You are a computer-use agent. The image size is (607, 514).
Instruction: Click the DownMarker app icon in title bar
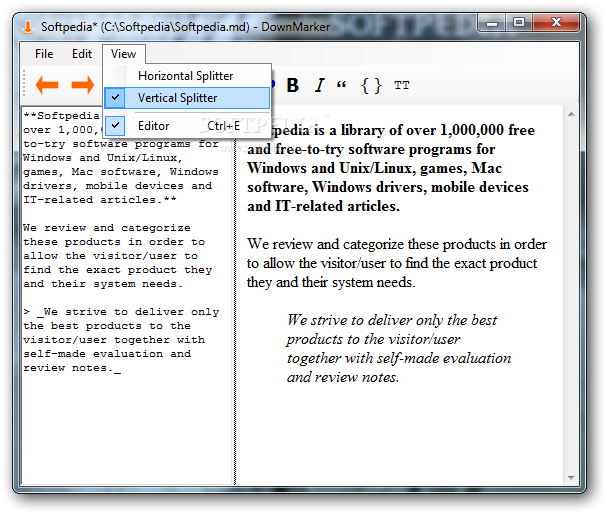click(x=27, y=27)
